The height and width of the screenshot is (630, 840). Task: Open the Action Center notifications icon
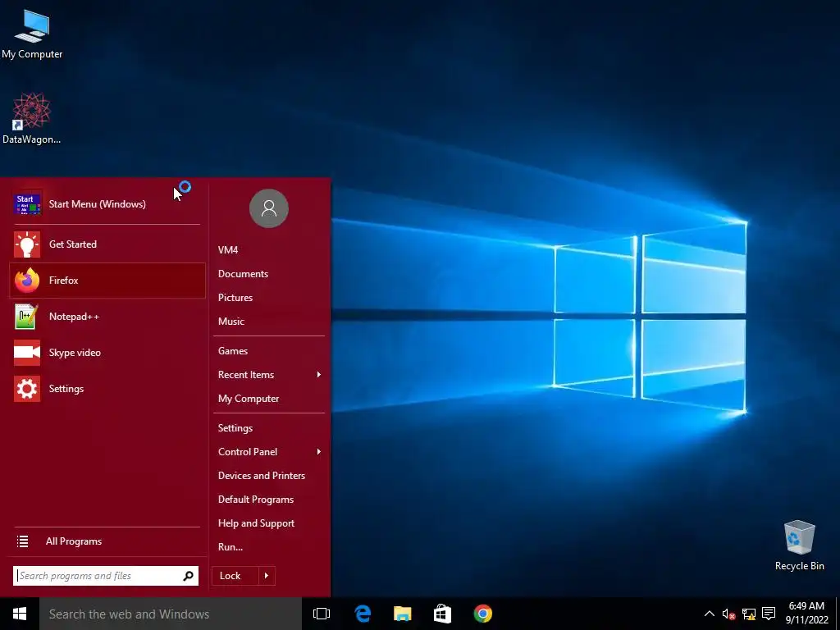click(x=769, y=614)
